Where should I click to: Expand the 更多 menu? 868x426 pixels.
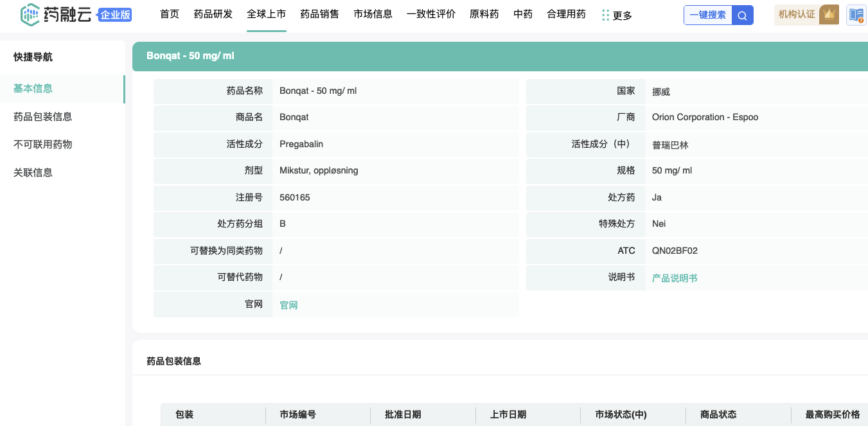[617, 15]
